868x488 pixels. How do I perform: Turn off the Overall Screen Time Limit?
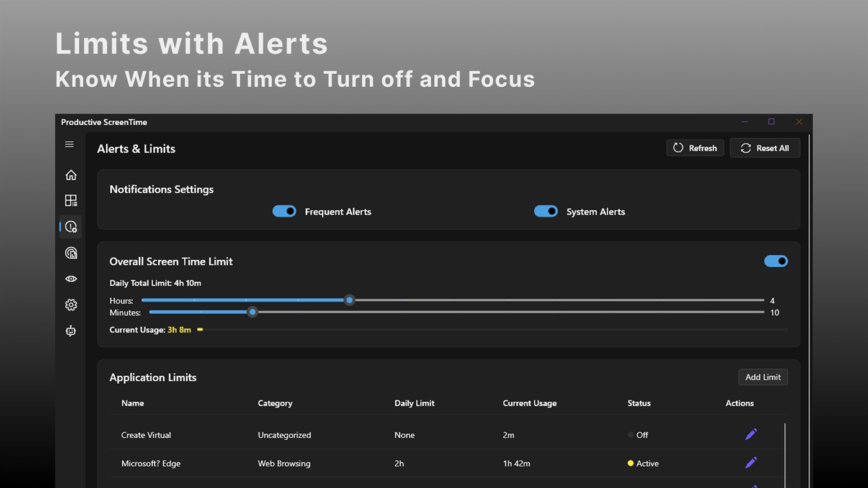click(776, 260)
